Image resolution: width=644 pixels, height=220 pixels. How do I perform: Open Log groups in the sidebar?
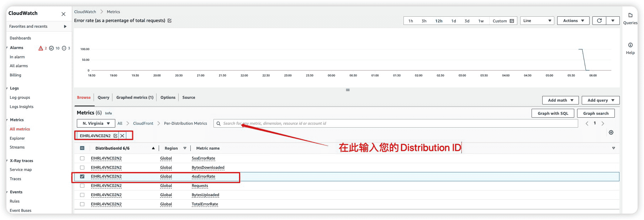[x=20, y=97]
